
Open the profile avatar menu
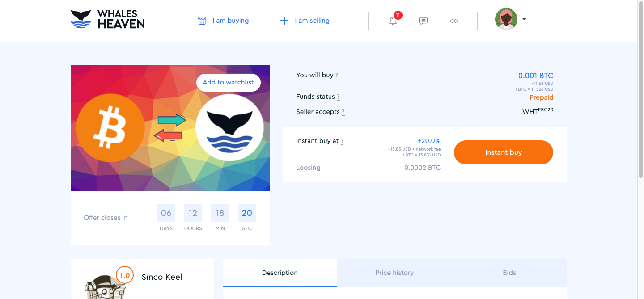(x=506, y=19)
